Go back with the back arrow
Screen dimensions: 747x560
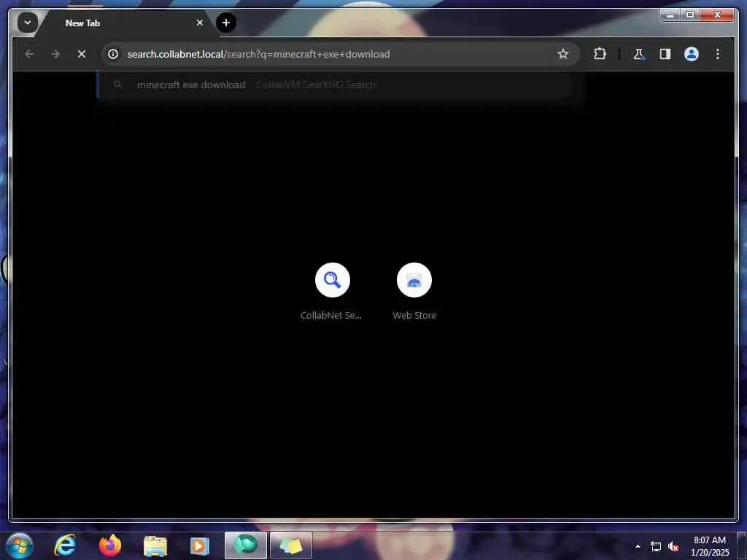[x=29, y=54]
